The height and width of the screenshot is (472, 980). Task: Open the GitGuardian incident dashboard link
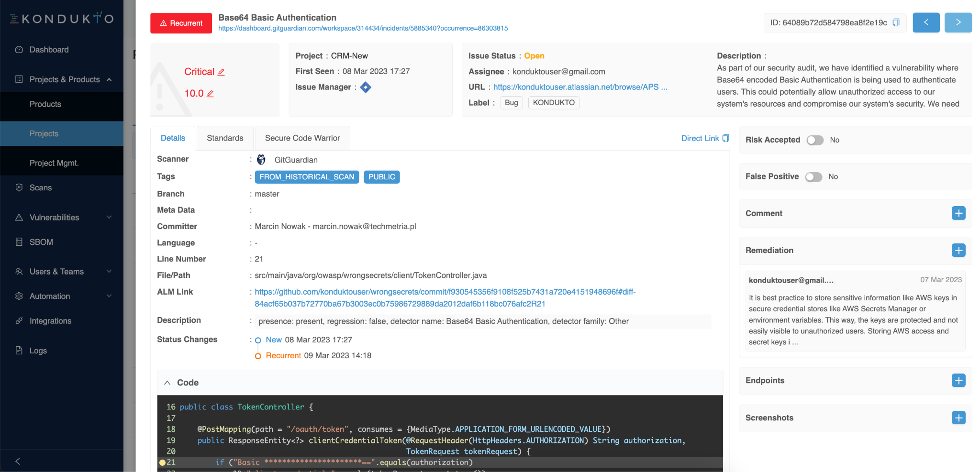tap(363, 28)
